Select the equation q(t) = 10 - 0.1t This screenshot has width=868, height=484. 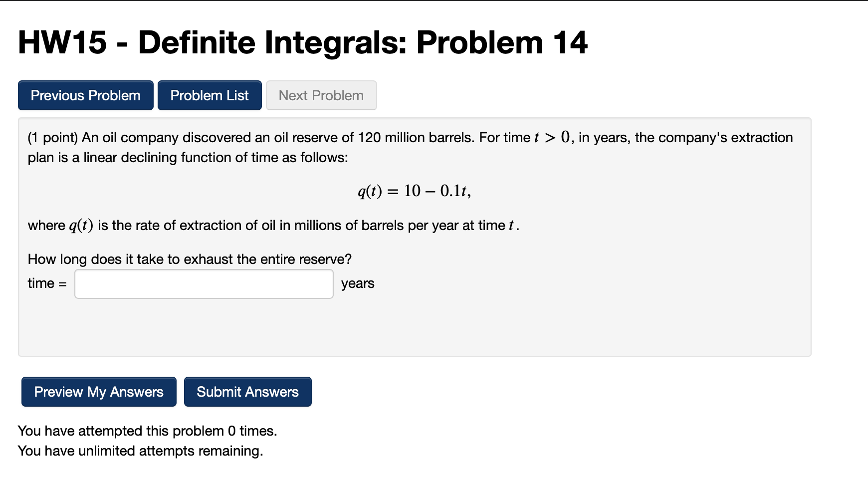413,191
